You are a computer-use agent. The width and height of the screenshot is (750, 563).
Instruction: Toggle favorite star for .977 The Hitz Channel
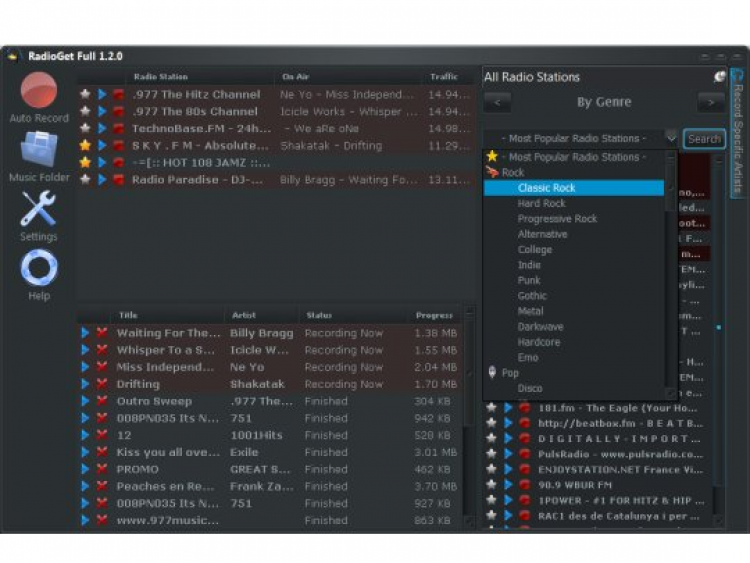[85, 94]
